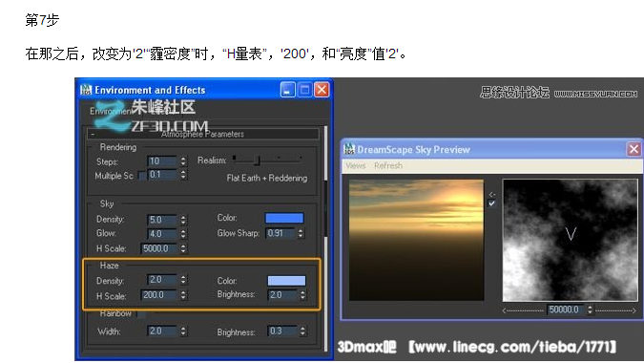Click the Sky Glow value field
This screenshot has height=363, width=644.
click(x=162, y=233)
